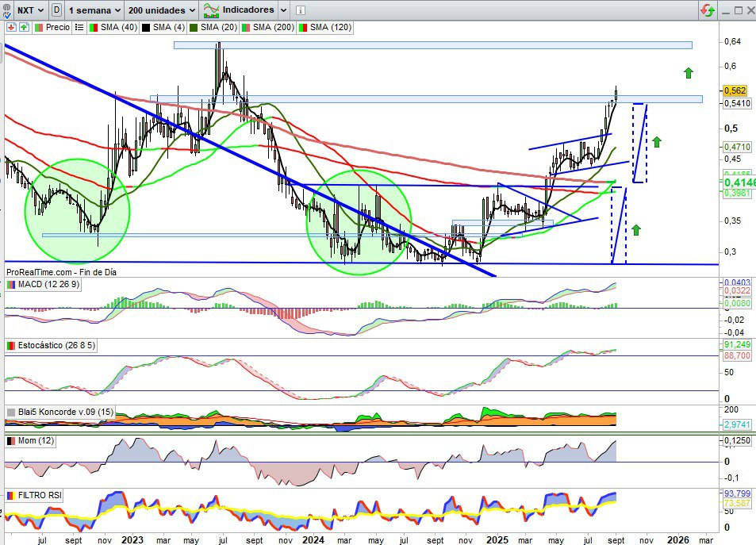Click the 0,3981 price axis label

click(x=737, y=193)
